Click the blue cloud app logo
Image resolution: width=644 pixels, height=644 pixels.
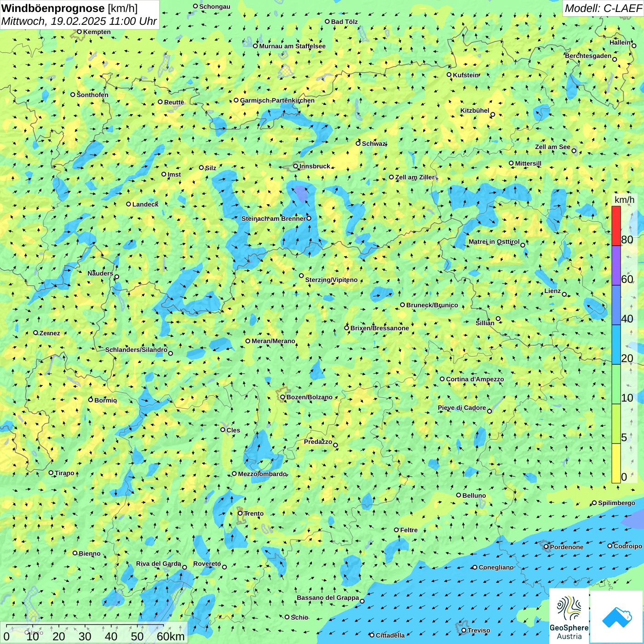tap(616, 617)
